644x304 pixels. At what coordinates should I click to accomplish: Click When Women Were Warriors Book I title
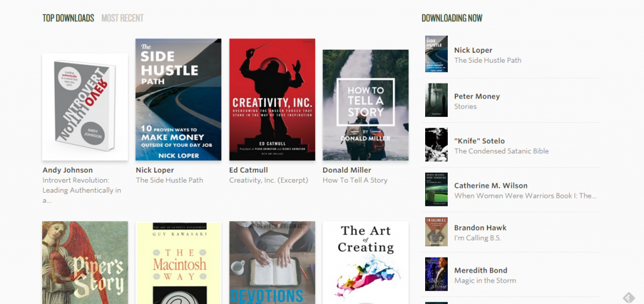(x=525, y=196)
